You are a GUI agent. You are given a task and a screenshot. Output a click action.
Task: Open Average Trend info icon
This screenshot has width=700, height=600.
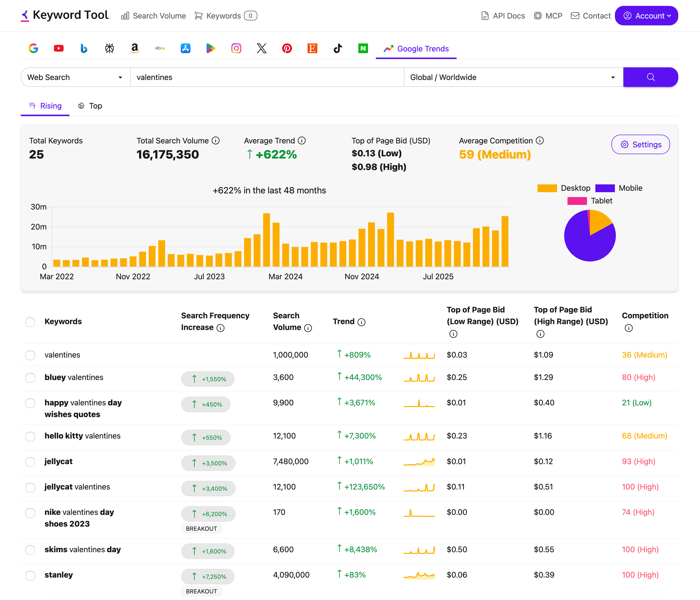pos(302,140)
